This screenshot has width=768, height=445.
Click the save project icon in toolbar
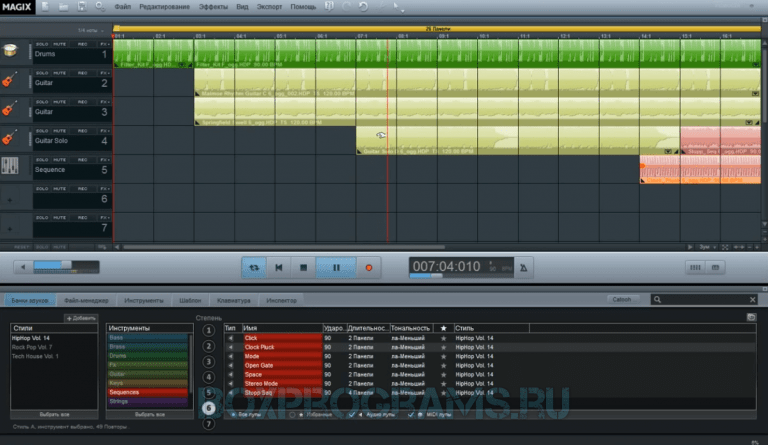click(x=80, y=6)
